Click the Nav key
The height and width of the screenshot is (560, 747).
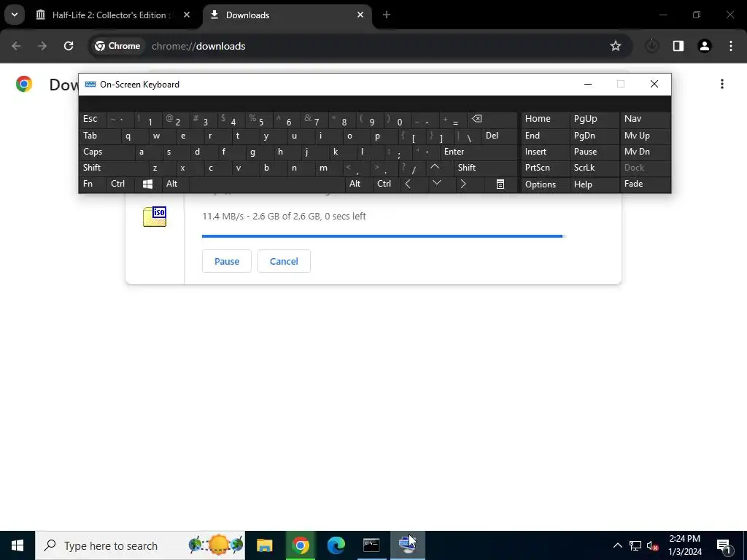click(645, 119)
